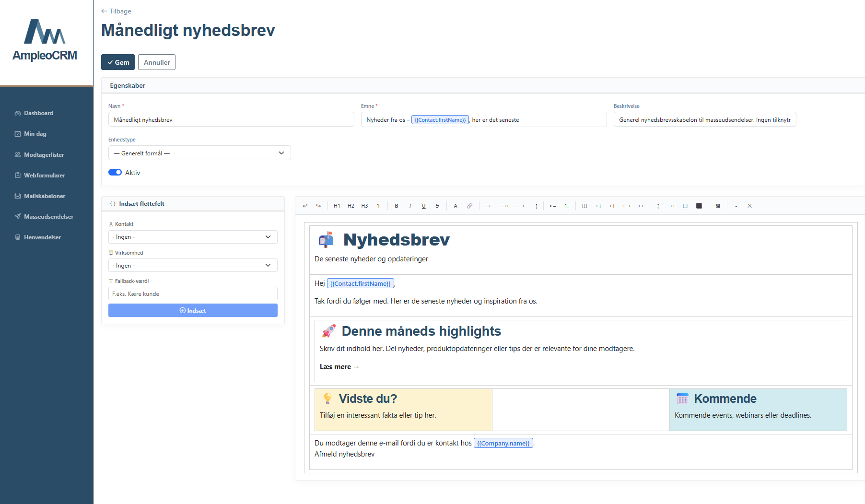Select the {{Company.name}} merge tag

tap(503, 443)
